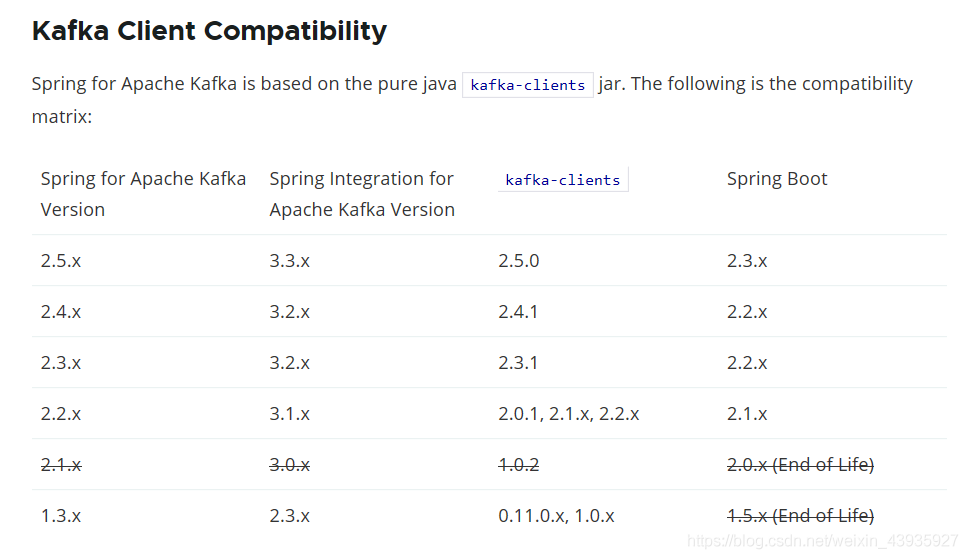Click the strikethrough 2.0.x (End of Life) cell
Screen dimensions: 968x559
click(x=800, y=465)
